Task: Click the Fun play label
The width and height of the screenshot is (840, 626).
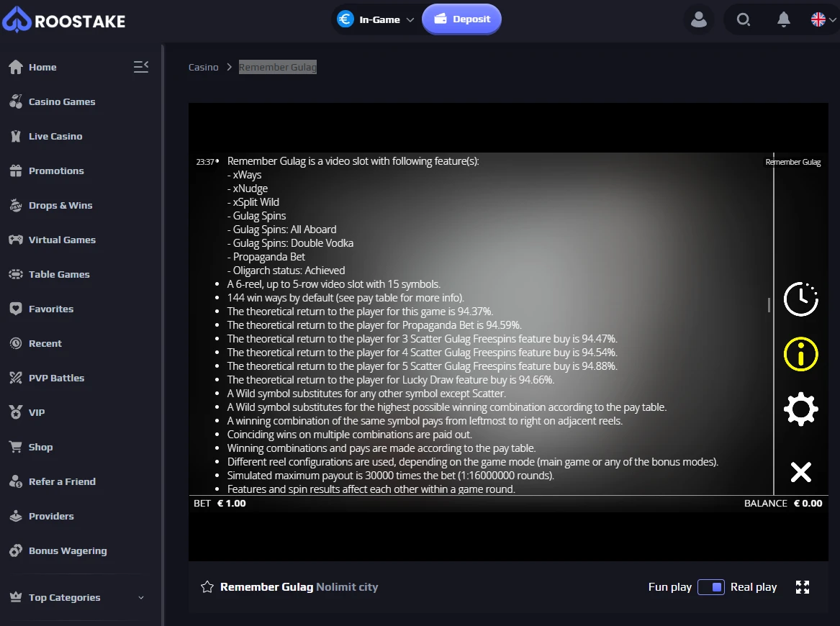Action: click(669, 587)
